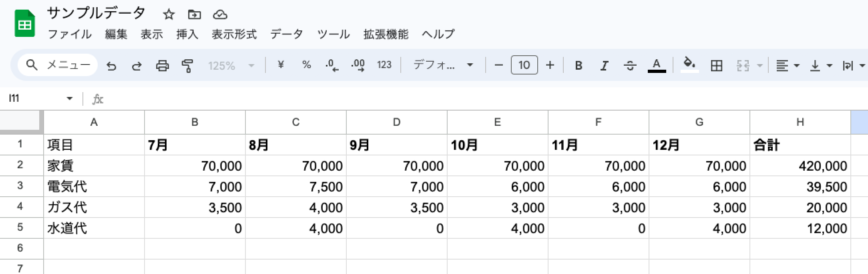Open the 拡張機能 menu
The image size is (868, 274).
(386, 34)
